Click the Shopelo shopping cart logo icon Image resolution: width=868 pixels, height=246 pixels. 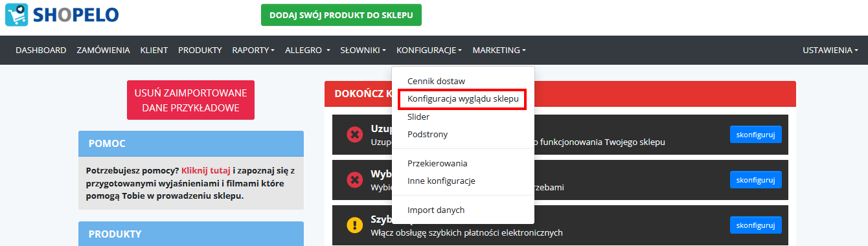click(17, 14)
